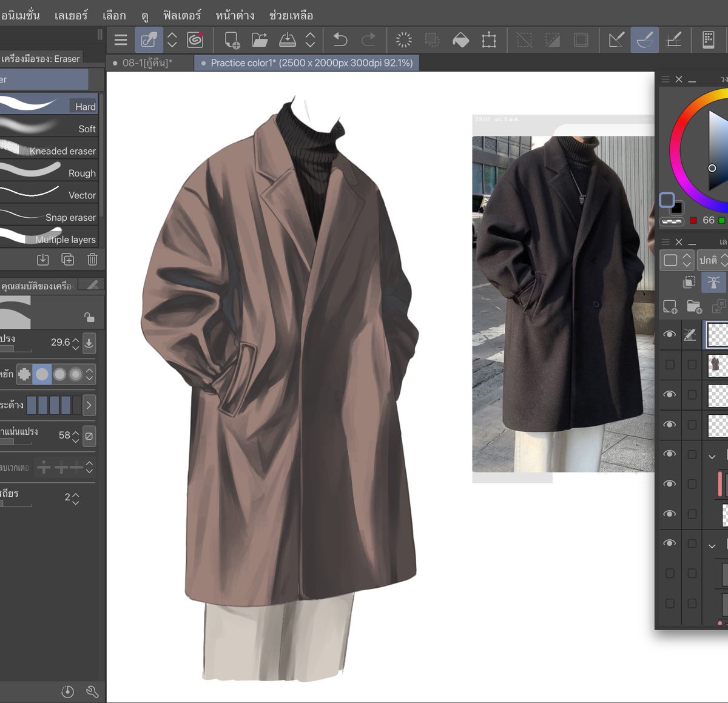Click the pen-on-paper command bar icon
728x703 pixels.
[149, 40]
